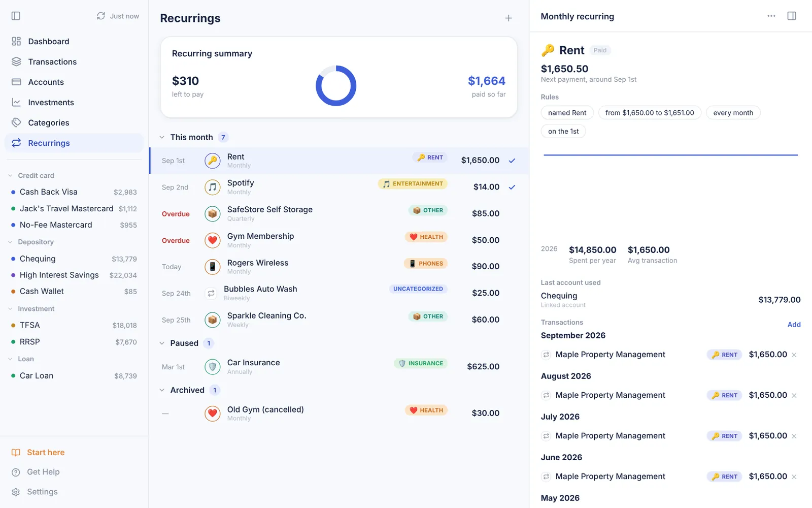The height and width of the screenshot is (508, 812).
Task: Open the three-dot more options menu
Action: pyautogui.click(x=771, y=16)
